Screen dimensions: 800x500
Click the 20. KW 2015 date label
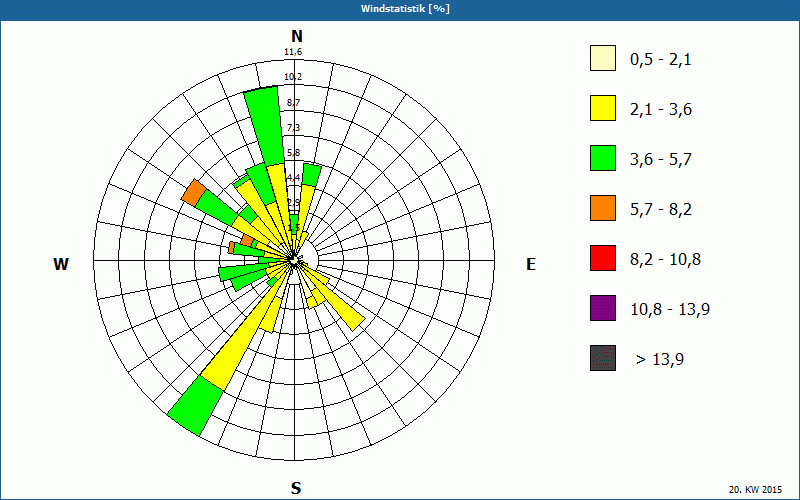(755, 489)
